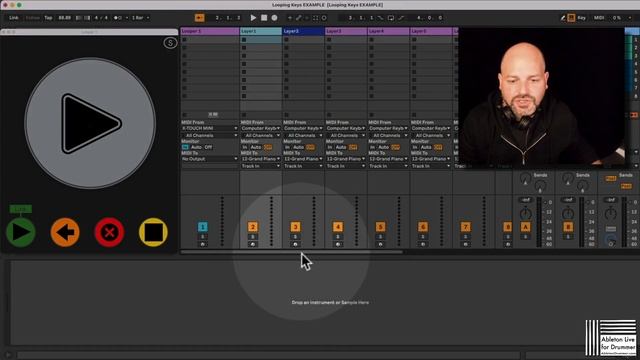Click the tempo field showing 88.89
640x360 pixels.
[64, 18]
